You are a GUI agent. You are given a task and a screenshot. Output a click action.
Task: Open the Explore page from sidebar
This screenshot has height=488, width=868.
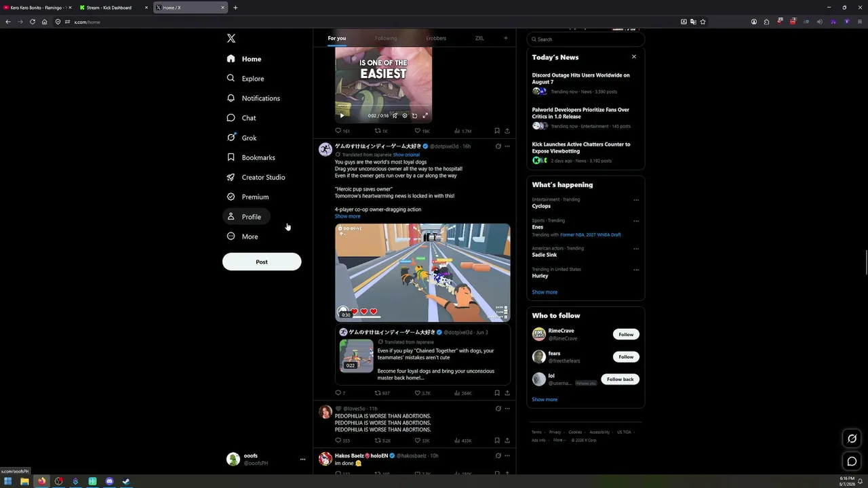[x=246, y=79]
